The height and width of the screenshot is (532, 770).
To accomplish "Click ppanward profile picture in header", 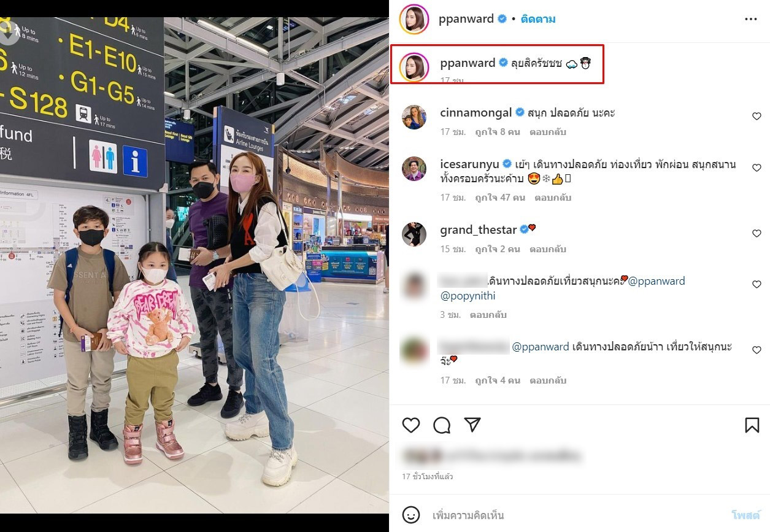I will [x=414, y=19].
